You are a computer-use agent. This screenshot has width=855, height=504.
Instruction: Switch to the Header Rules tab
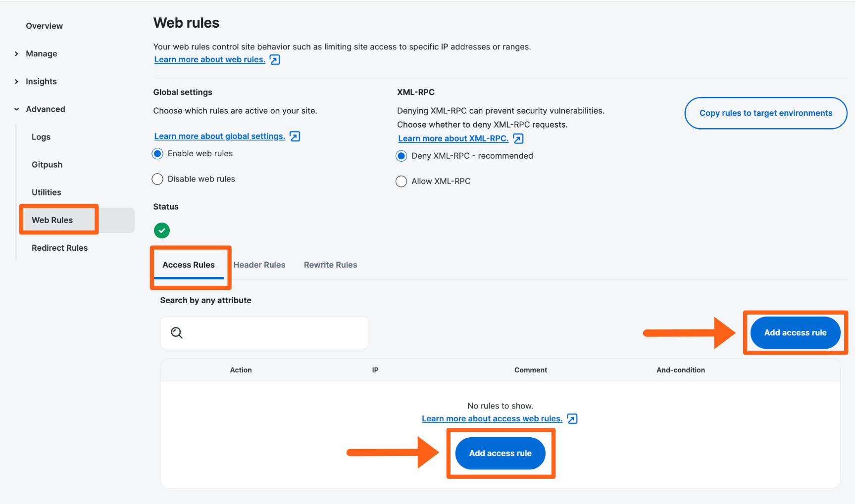pyautogui.click(x=259, y=265)
